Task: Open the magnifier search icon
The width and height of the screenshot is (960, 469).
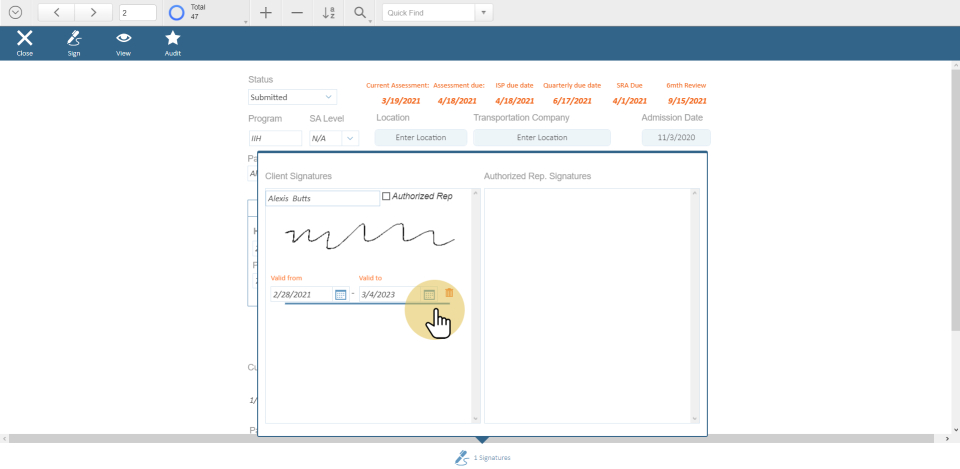Action: [x=360, y=13]
